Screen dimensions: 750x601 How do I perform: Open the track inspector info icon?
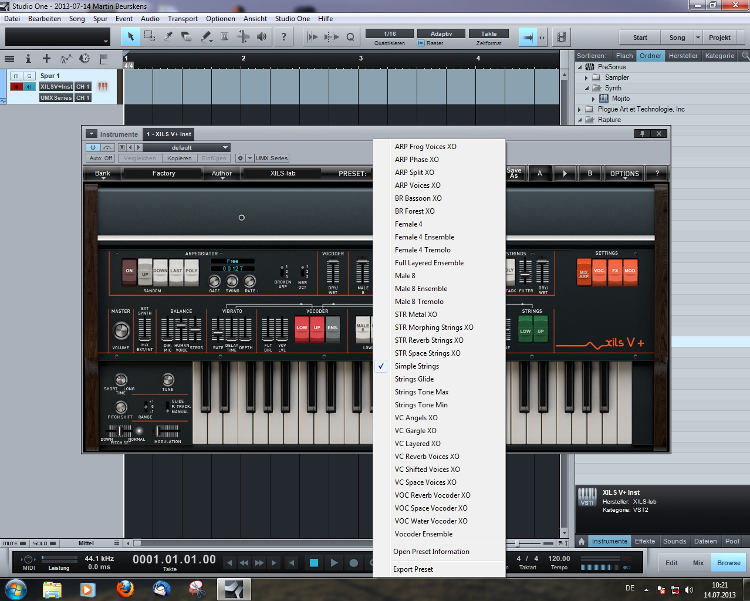tap(28, 59)
